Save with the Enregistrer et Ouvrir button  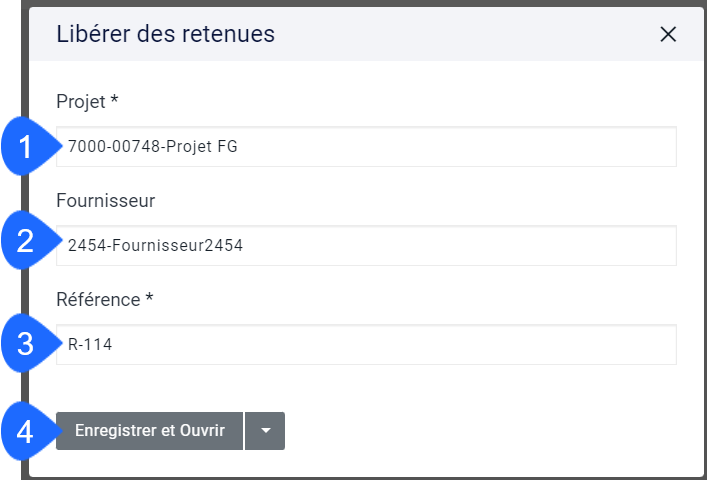tap(149, 431)
